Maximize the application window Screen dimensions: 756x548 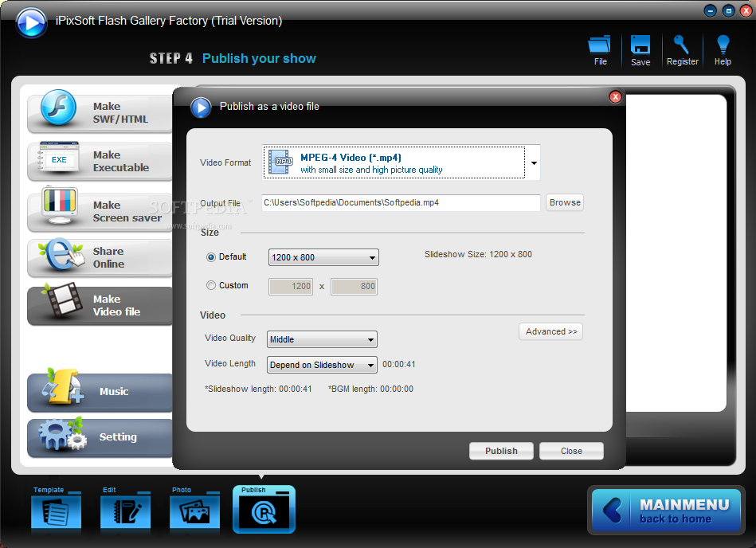(x=729, y=10)
